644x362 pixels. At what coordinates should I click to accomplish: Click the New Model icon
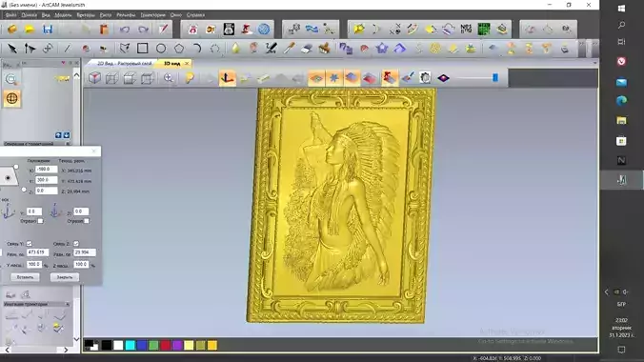[12, 30]
